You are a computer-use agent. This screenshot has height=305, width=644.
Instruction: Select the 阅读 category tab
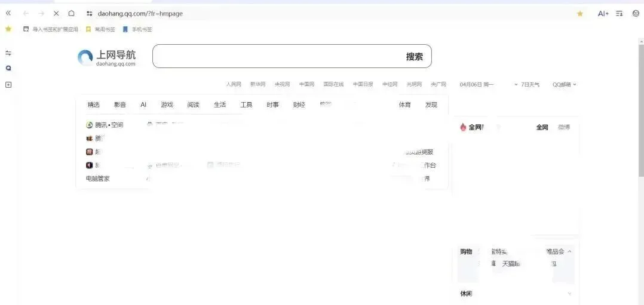pos(194,104)
